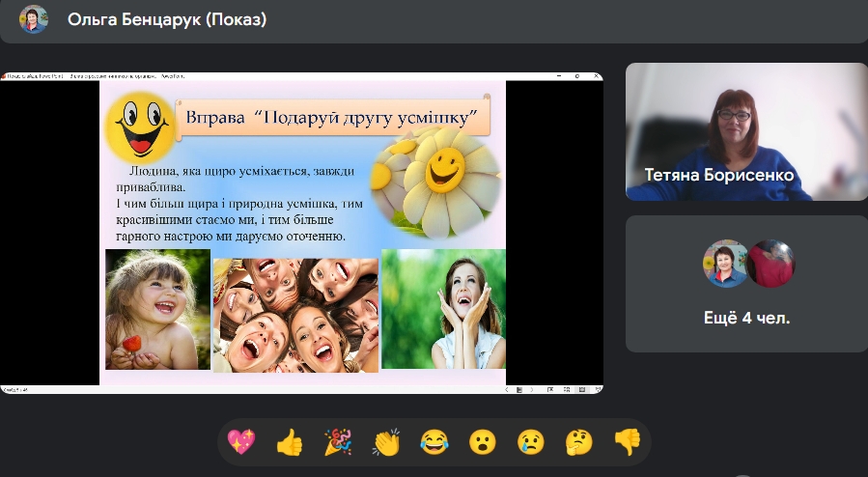Open the "Ещё 4 чел." participants tile
Screen dimensions: 868x477
click(x=745, y=283)
